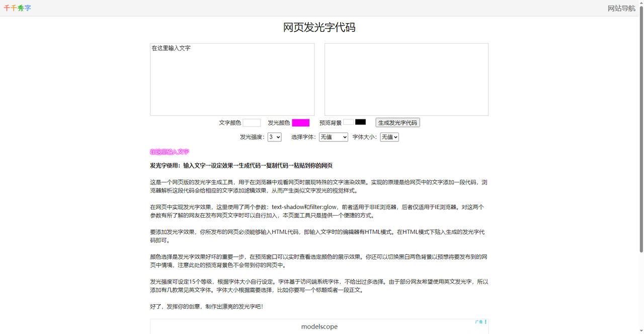Screen dimensions: 644x334
Task: Click the 生成发光字代码 button
Action: tap(397, 123)
